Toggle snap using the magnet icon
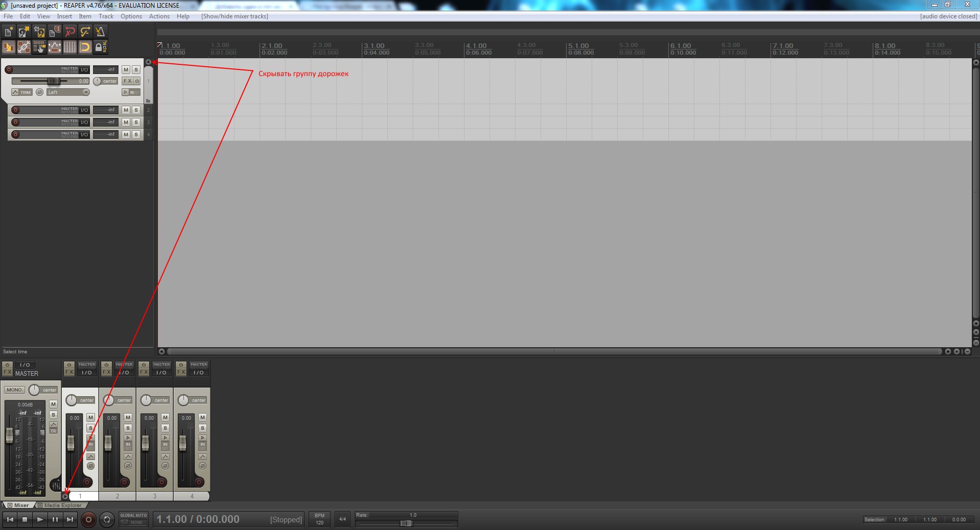Screen dimensions: 980x530 pos(85,47)
